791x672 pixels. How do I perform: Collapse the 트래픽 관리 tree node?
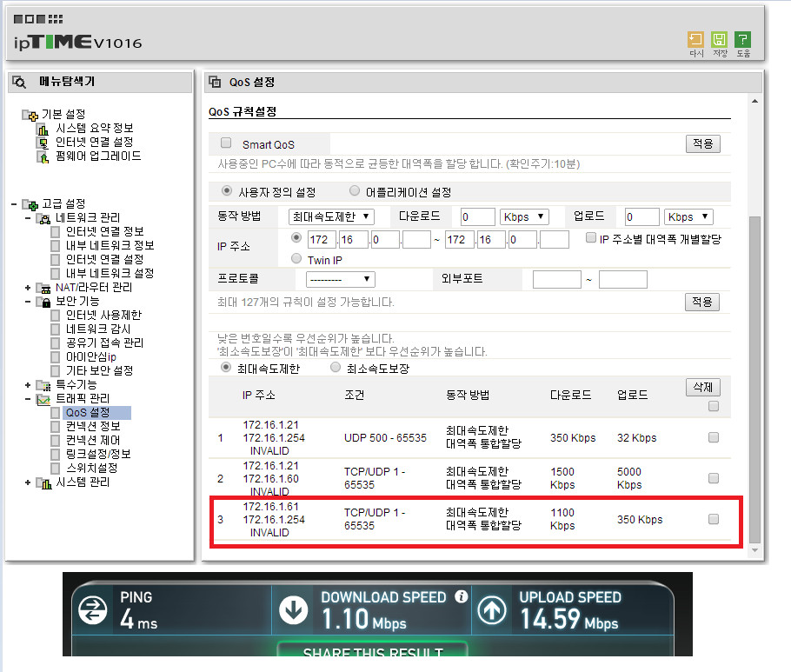(28, 399)
